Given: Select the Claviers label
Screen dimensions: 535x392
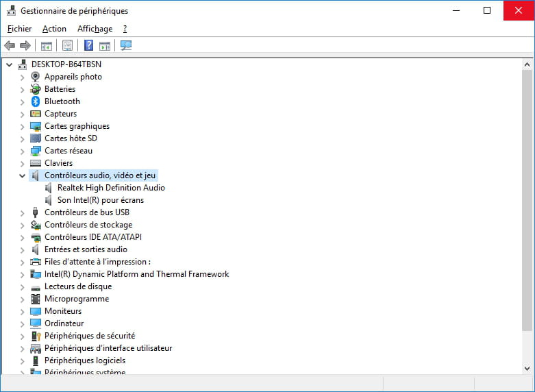Looking at the screenshot, I should coord(59,163).
